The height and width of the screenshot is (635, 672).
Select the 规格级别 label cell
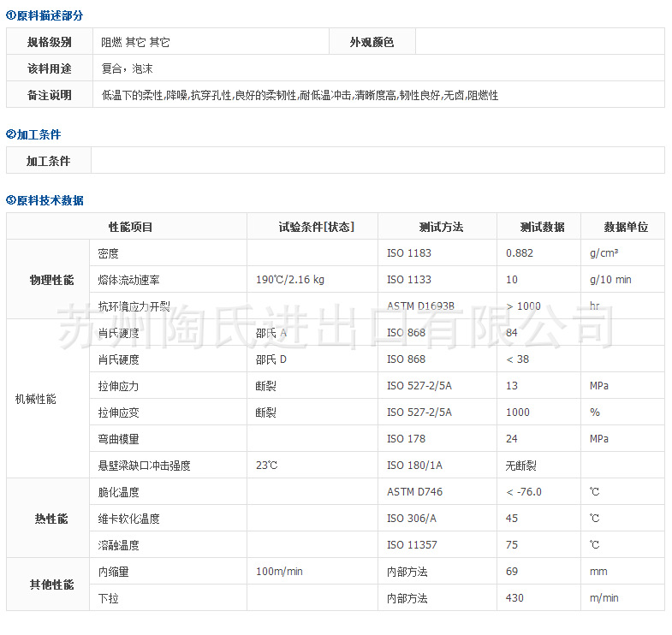tap(50, 42)
